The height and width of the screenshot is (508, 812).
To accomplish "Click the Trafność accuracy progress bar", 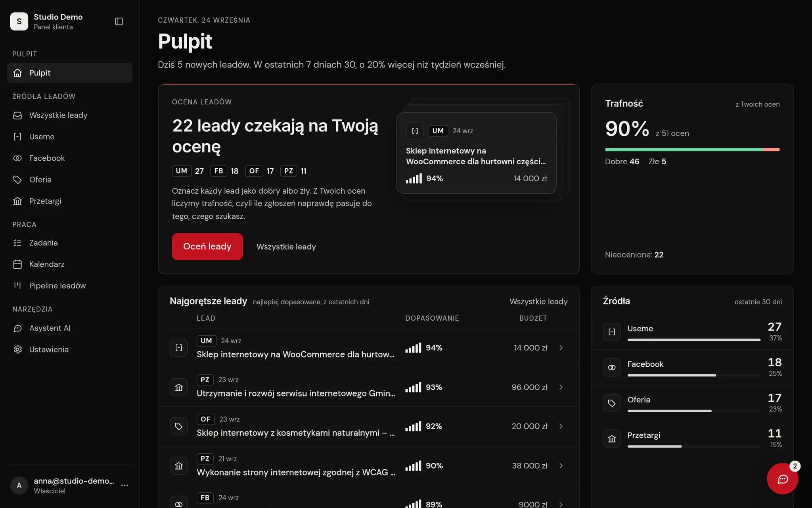I will tap(692, 150).
